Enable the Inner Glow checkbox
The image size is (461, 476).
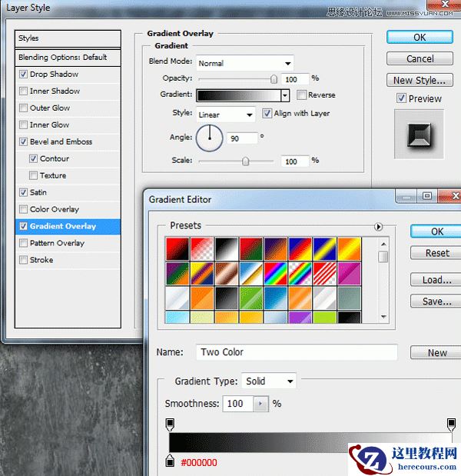tap(23, 125)
